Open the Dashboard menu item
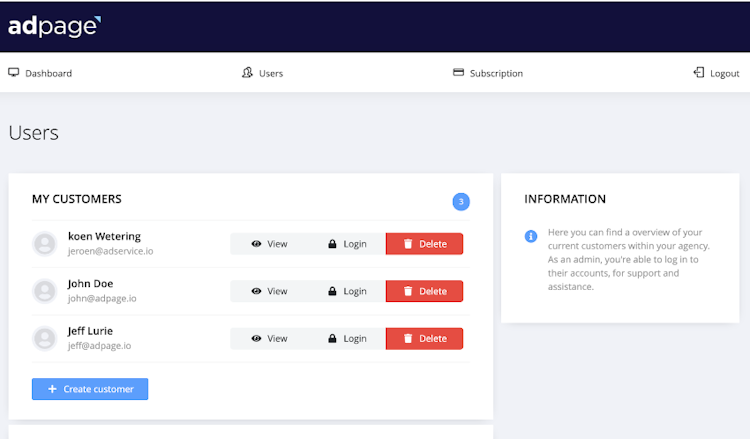750x439 pixels. (x=40, y=73)
